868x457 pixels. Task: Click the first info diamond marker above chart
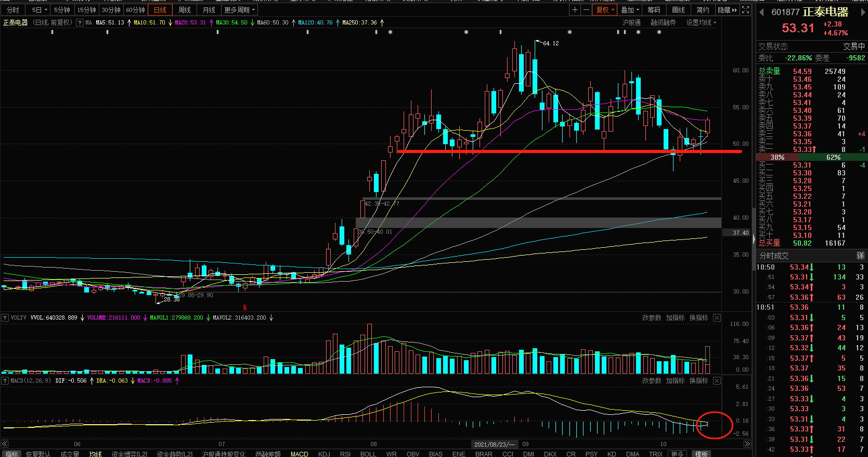[x=52, y=32]
